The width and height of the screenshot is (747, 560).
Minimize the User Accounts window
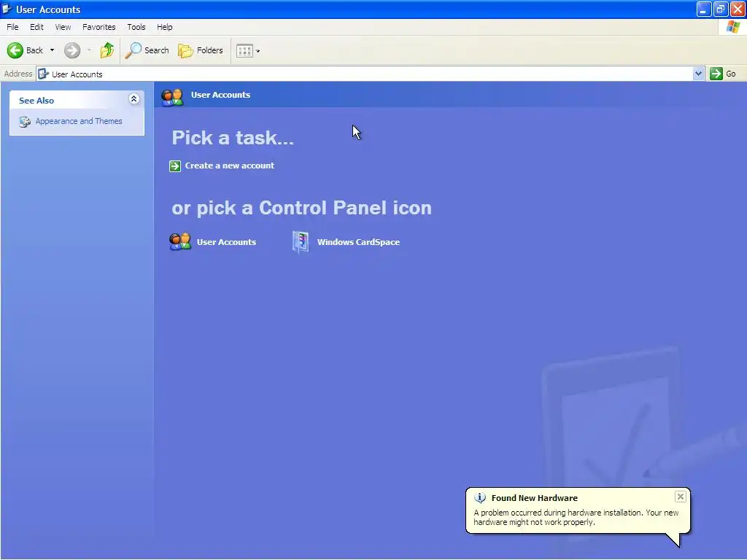click(704, 9)
